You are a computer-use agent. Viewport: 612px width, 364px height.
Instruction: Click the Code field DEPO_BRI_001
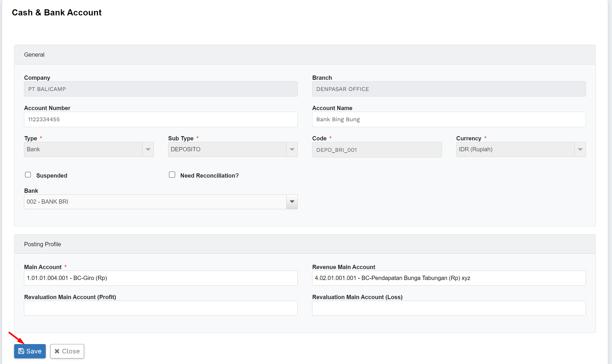(377, 150)
